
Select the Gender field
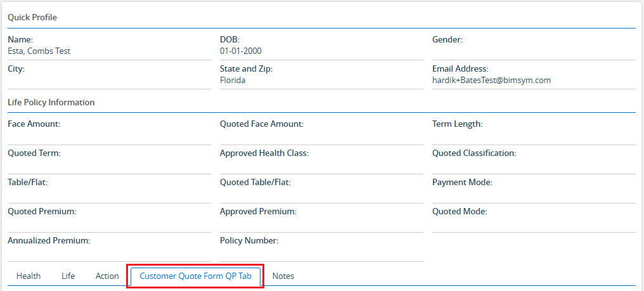point(533,45)
